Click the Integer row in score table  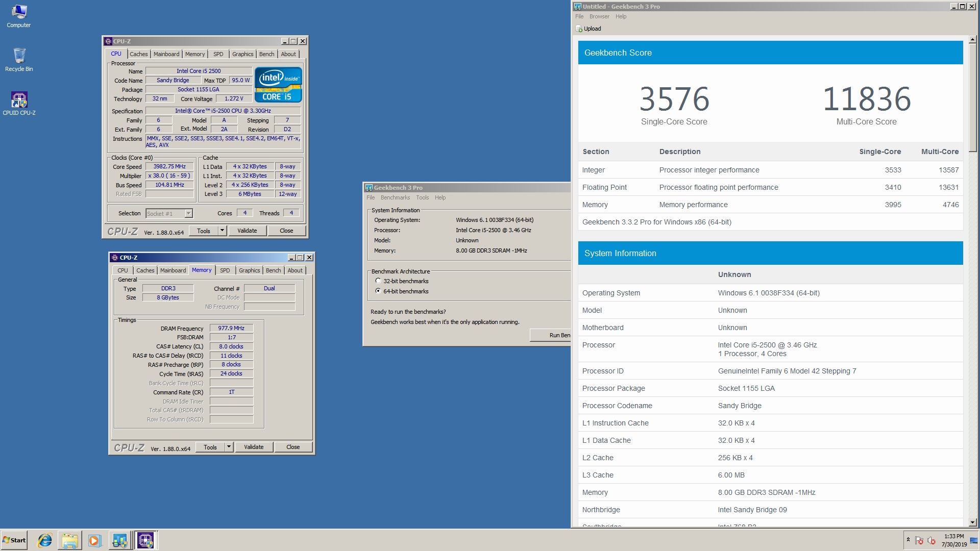point(770,170)
